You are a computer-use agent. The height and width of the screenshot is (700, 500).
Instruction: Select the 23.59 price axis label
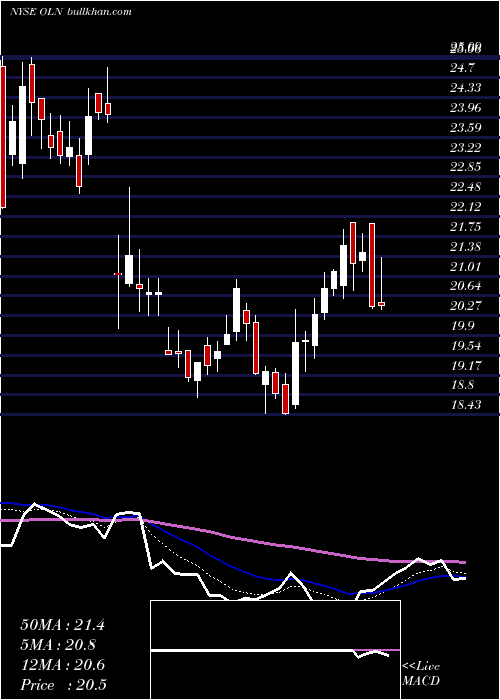click(466, 128)
